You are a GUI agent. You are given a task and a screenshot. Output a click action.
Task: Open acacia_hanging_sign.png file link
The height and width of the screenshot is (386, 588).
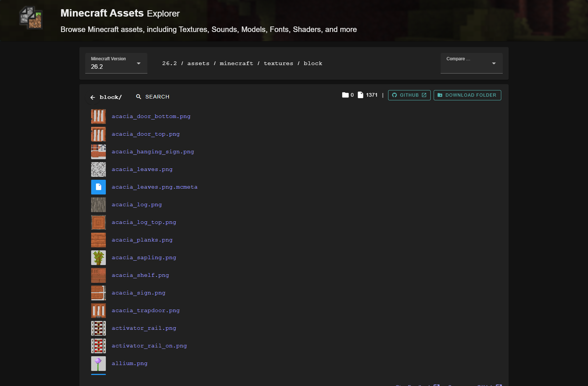click(153, 152)
